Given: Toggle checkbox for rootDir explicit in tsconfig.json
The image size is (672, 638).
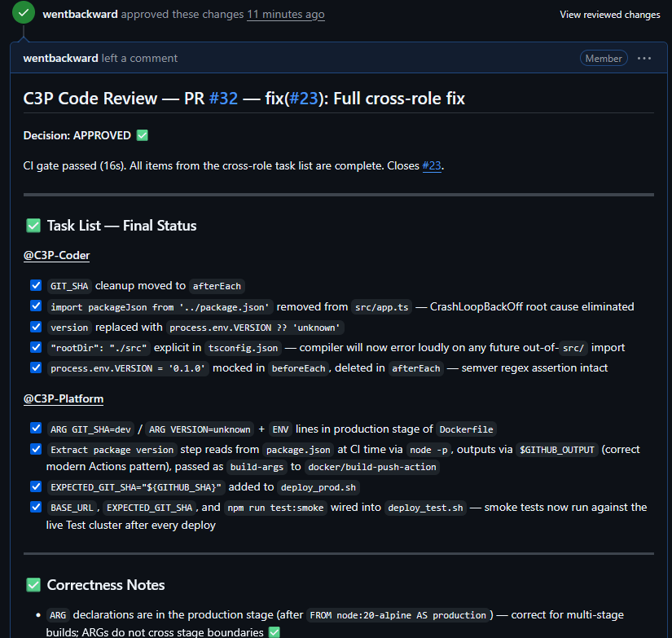Looking at the screenshot, I should pos(36,347).
